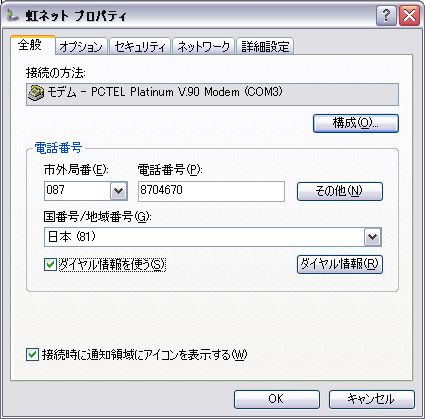The height and width of the screenshot is (419, 425).
Task: Select the 日本 (81) country combo box
Action: coord(213,237)
